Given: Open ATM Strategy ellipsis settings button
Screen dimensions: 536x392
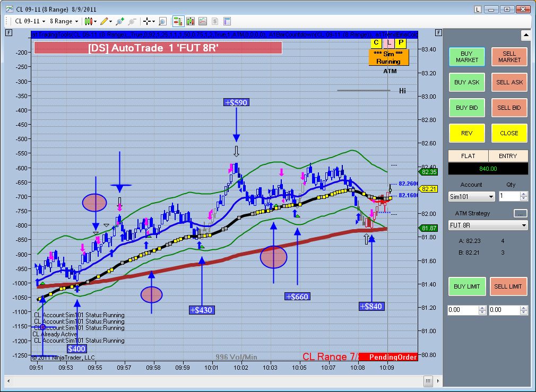Looking at the screenshot, I should (520, 213).
